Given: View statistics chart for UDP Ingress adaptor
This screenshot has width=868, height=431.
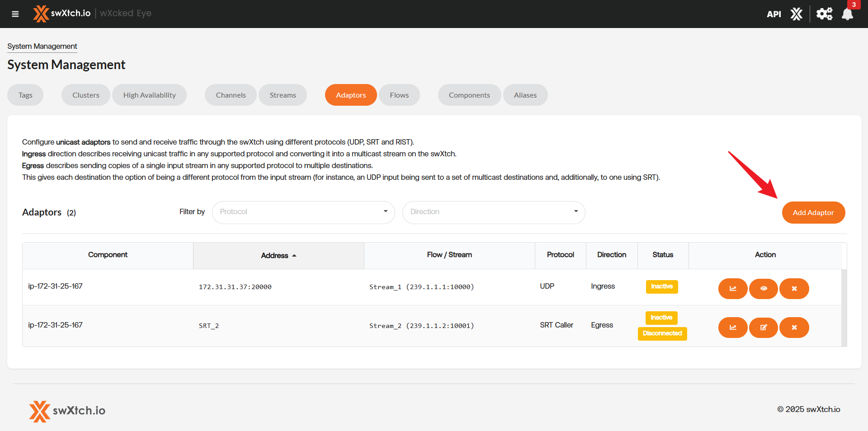Looking at the screenshot, I should point(732,289).
